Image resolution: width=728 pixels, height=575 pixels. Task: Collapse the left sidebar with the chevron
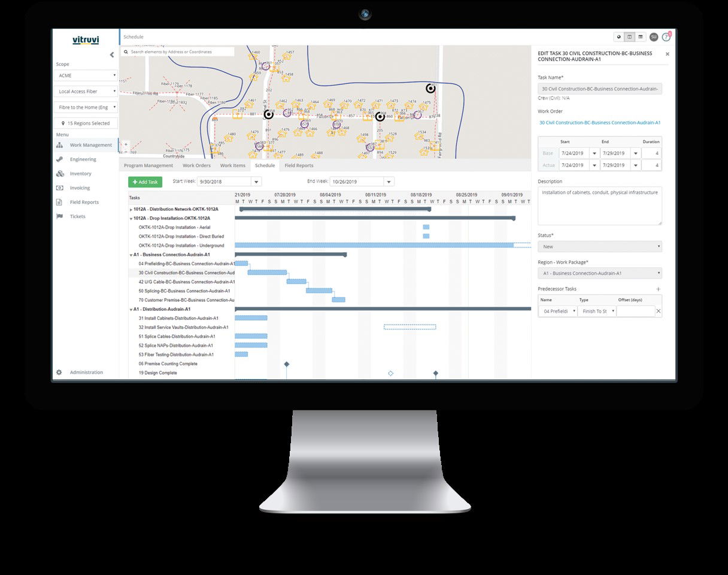click(x=111, y=55)
